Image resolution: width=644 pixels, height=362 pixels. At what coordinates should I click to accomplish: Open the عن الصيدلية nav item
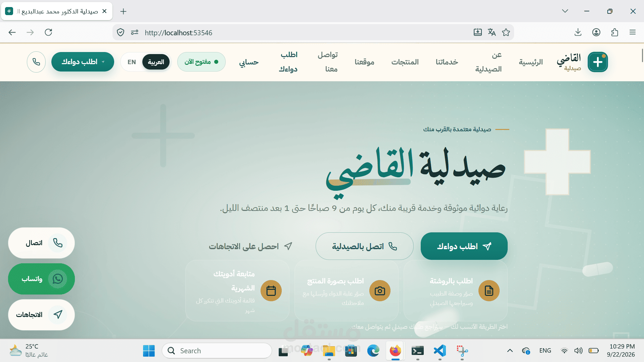[x=489, y=62]
